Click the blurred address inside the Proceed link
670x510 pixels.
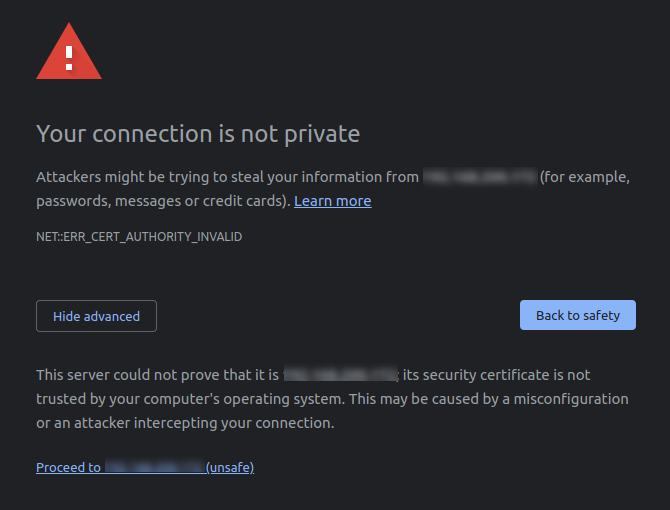(x=154, y=467)
